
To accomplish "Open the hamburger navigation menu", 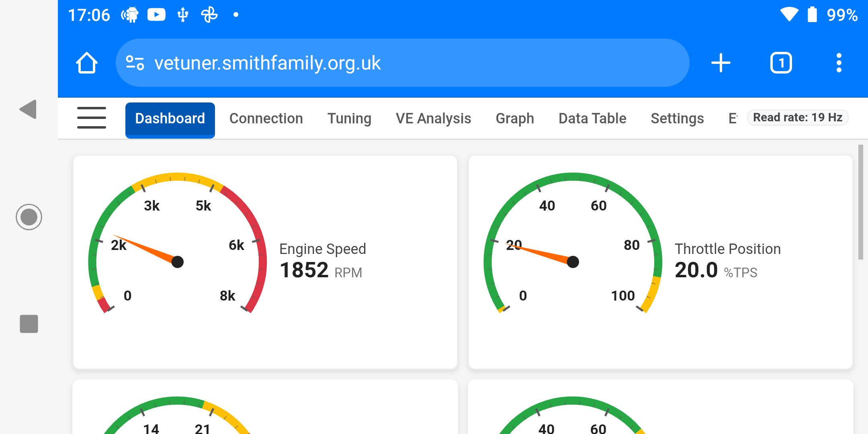I will tap(92, 118).
